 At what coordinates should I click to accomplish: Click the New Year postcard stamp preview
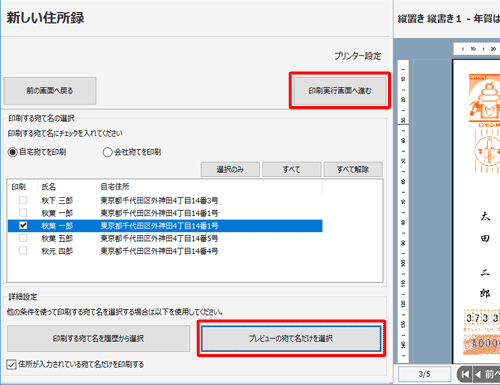pos(484,98)
